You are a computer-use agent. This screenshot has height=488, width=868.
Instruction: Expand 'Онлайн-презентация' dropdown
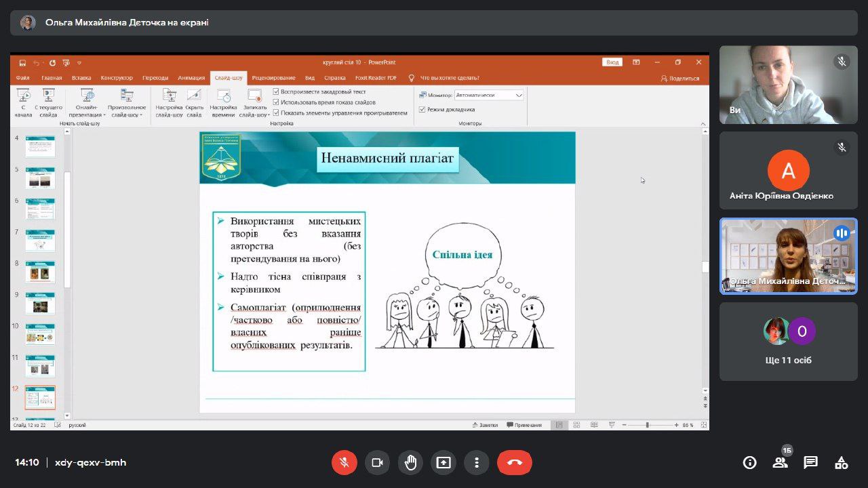[87, 110]
